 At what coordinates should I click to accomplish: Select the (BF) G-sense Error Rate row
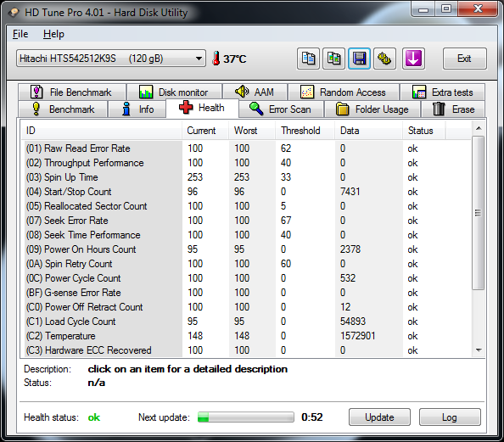[246, 293]
